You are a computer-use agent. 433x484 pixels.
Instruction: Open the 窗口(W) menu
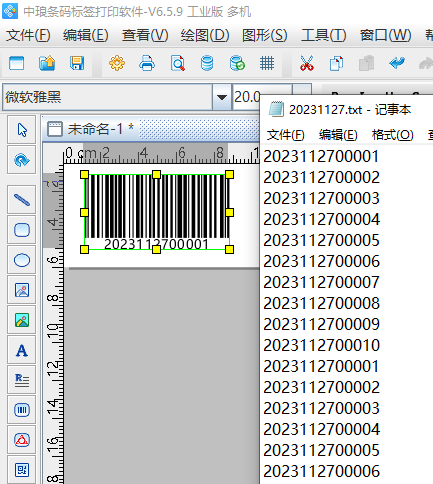[x=386, y=35]
